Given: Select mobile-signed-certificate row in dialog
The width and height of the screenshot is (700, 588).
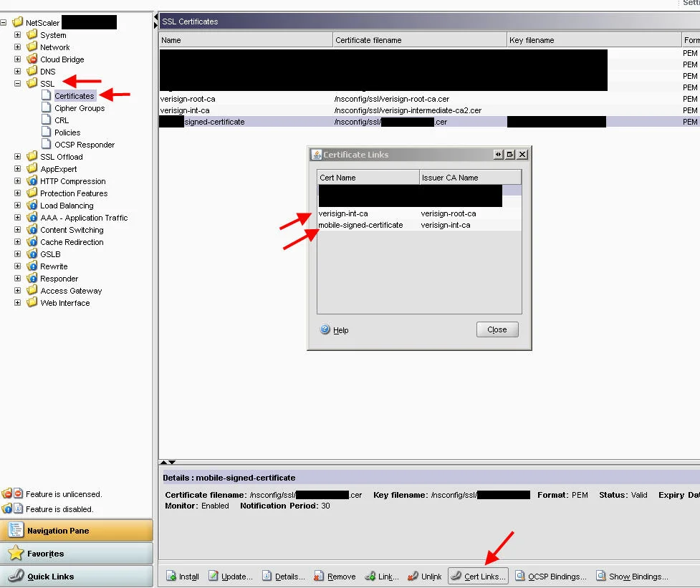Looking at the screenshot, I should tap(419, 226).
